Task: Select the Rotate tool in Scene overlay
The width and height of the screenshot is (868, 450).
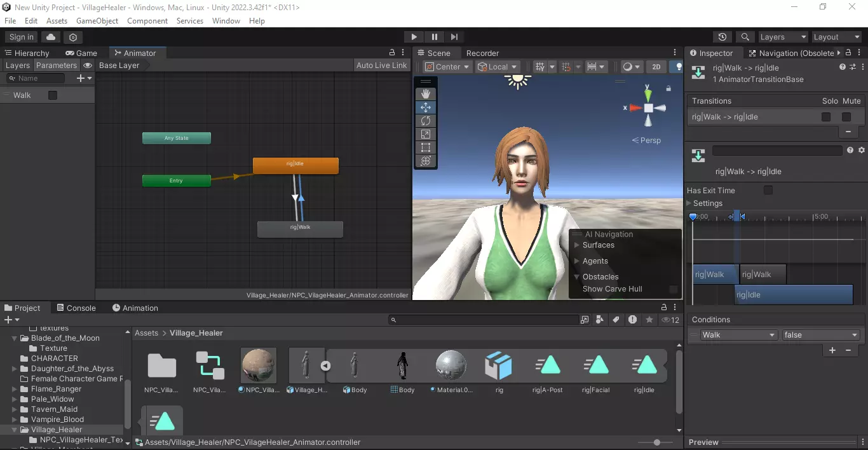Action: [426, 121]
